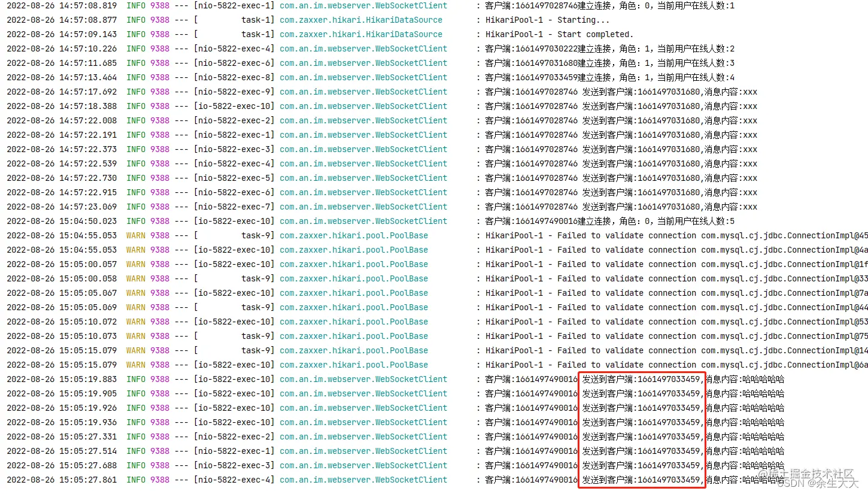
Task: Open the HikariDataSource link on the 14:57:08.877 line
Action: click(x=361, y=20)
